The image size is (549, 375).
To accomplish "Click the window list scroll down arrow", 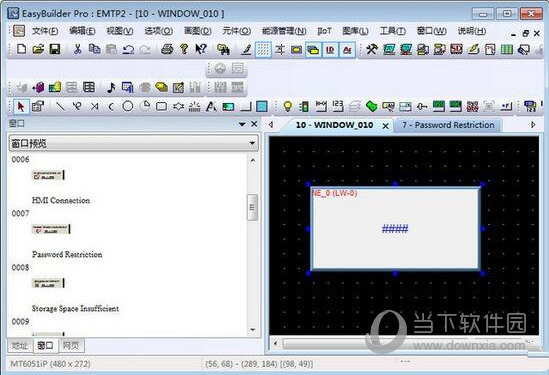I will (x=253, y=329).
